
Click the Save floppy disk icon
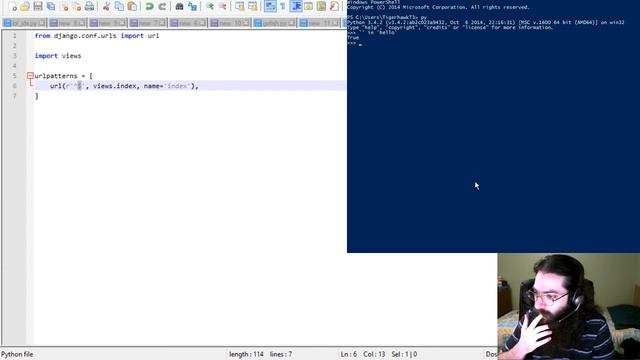(38, 6)
